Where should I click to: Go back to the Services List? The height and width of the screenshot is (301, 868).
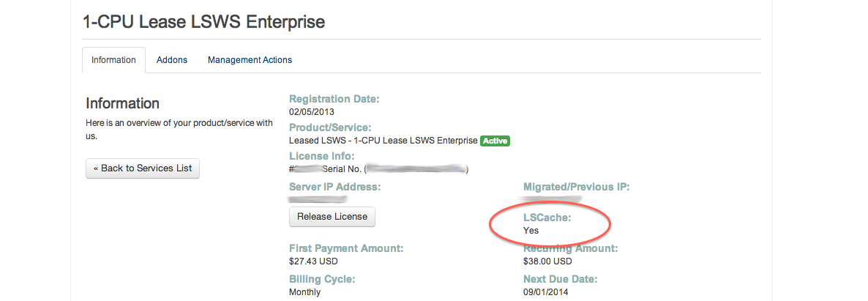click(143, 168)
